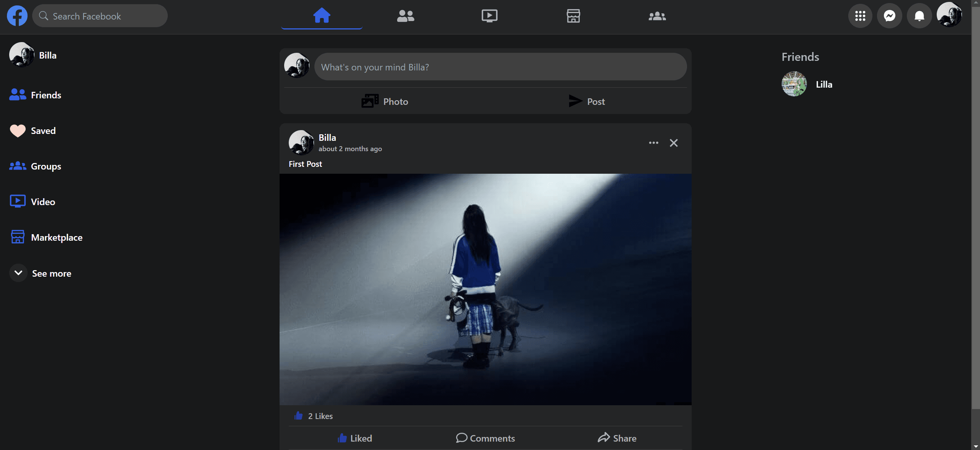The height and width of the screenshot is (450, 980).
Task: Click the Share button on post
Action: [x=617, y=438]
